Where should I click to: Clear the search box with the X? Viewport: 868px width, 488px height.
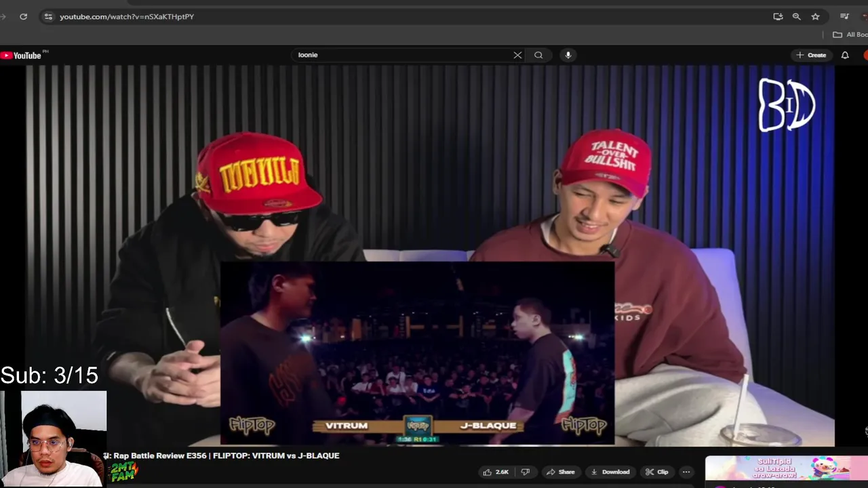tap(517, 55)
